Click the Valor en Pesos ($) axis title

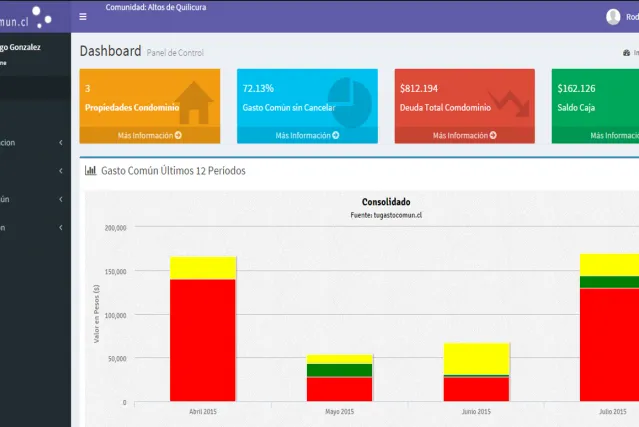click(96, 314)
